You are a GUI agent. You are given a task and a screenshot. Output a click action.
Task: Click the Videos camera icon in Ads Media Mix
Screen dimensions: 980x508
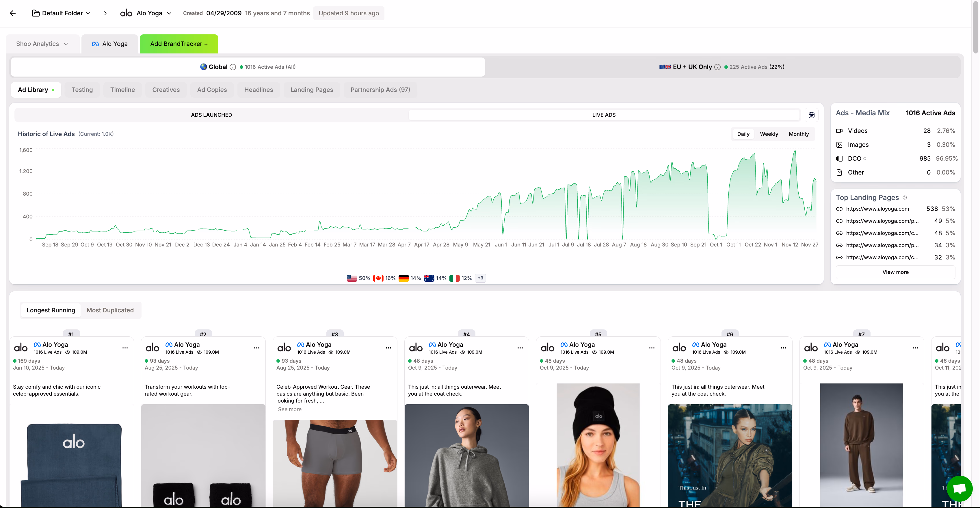pyautogui.click(x=840, y=131)
